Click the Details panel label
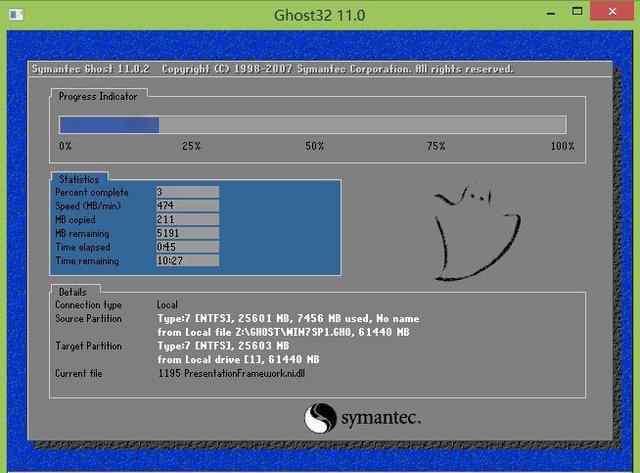 pos(73,292)
